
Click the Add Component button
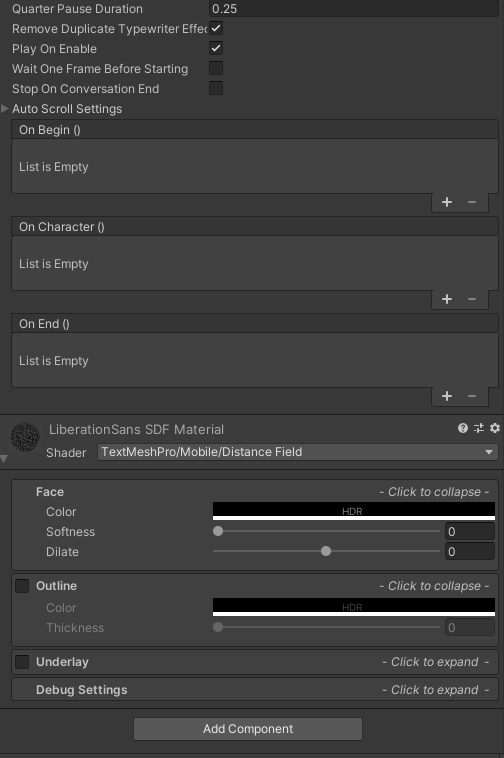pyautogui.click(x=248, y=729)
